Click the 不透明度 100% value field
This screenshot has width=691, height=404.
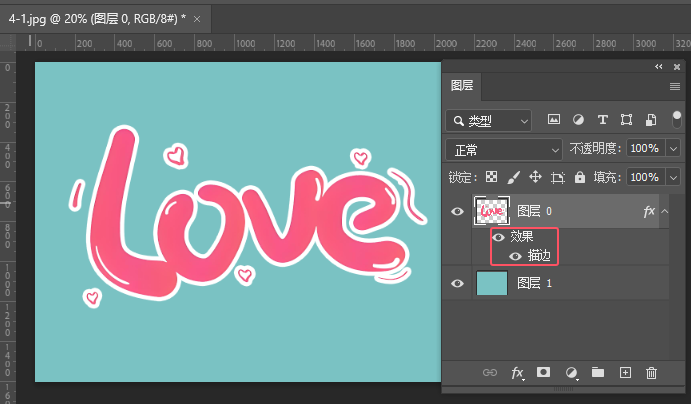coord(645,148)
